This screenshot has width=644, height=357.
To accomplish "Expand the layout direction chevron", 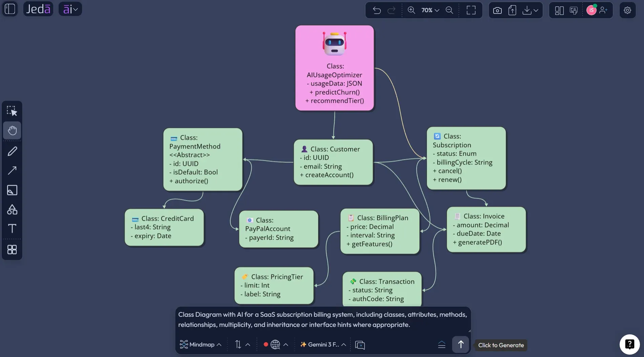I will (248, 345).
